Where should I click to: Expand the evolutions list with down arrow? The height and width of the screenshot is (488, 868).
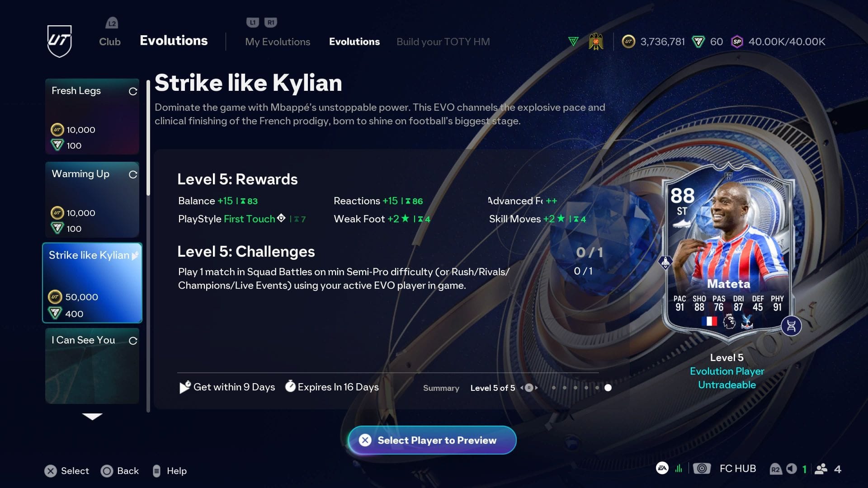[x=92, y=417]
